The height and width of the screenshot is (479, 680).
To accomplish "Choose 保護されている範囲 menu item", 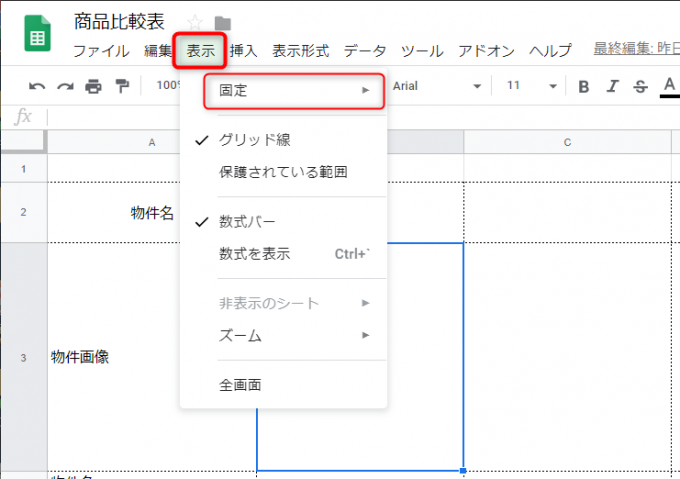I will (x=283, y=172).
